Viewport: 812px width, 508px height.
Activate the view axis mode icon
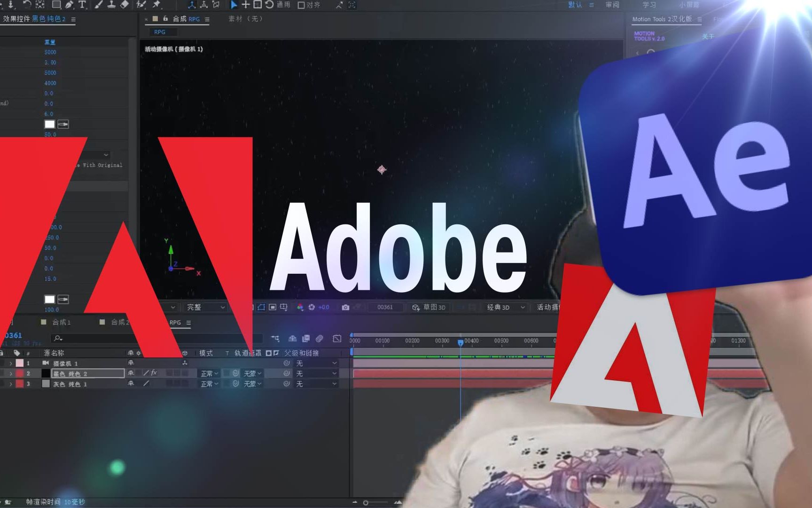216,5
